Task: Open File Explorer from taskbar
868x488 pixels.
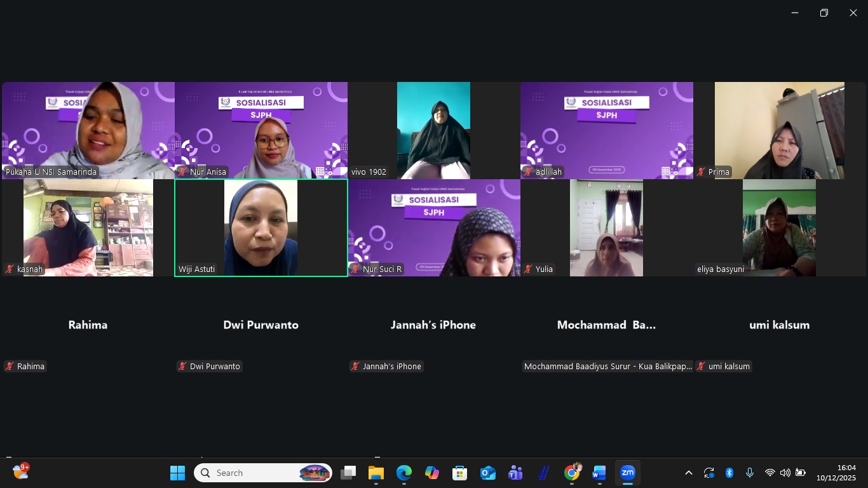Action: coord(376,473)
